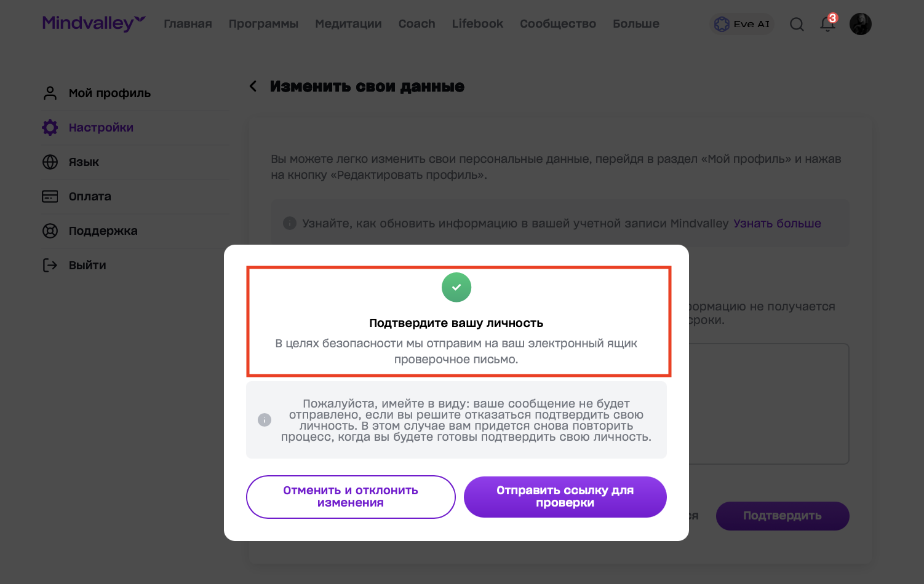Click the info icon in dialog notice
Screen dimensions: 924x584
pos(265,420)
